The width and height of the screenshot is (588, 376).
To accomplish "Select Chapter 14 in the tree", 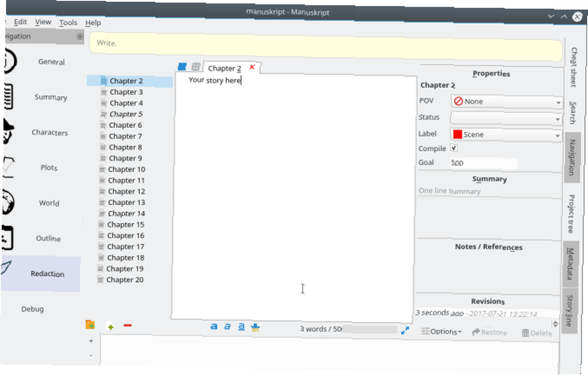I will (126, 214).
